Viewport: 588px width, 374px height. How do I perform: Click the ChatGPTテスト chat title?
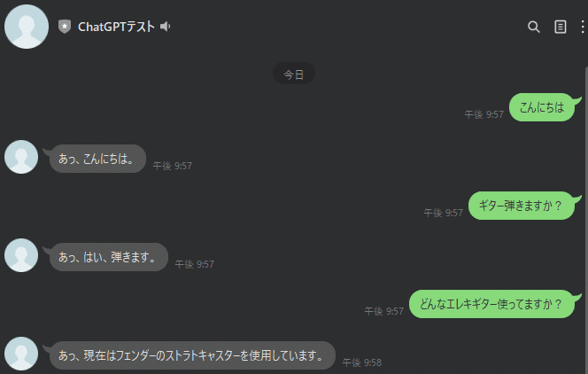pos(116,27)
